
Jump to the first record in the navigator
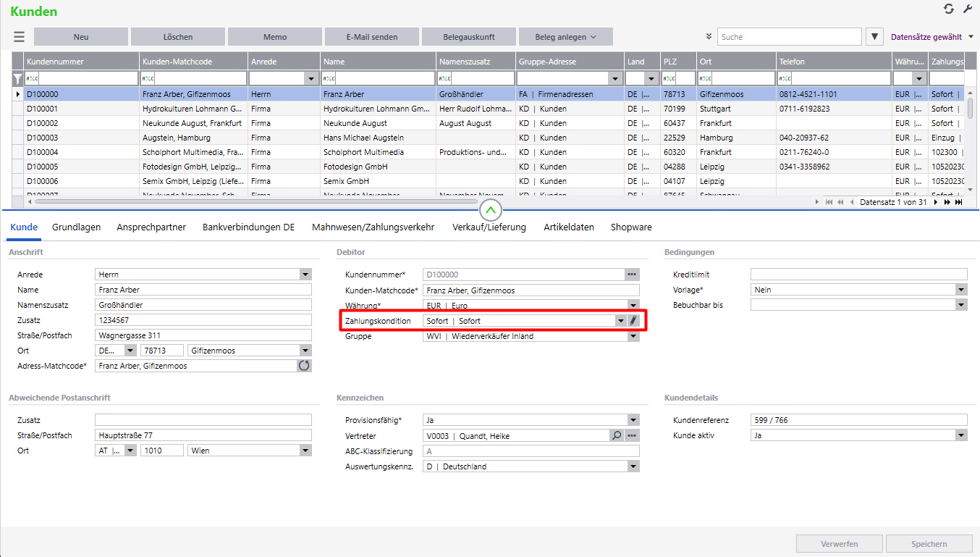(829, 202)
